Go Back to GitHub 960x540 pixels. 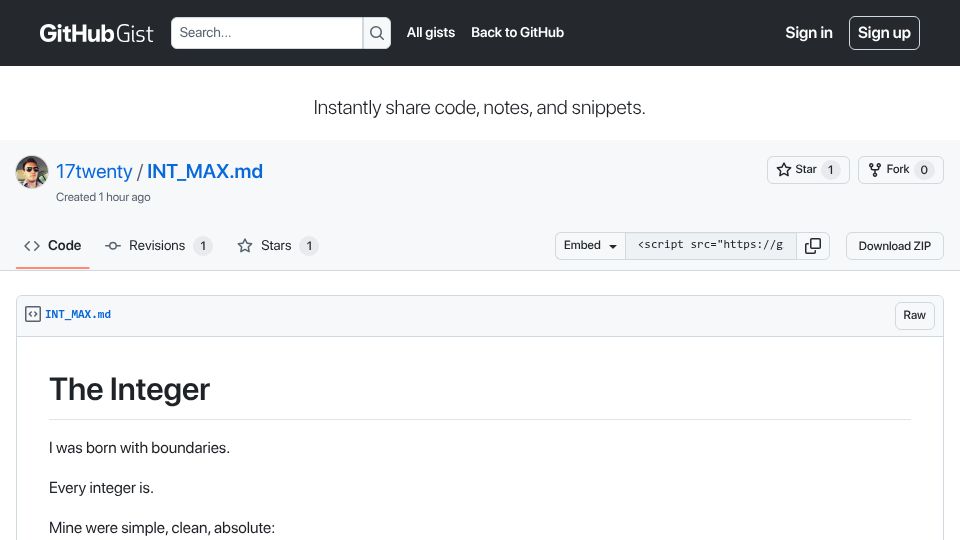tap(517, 32)
